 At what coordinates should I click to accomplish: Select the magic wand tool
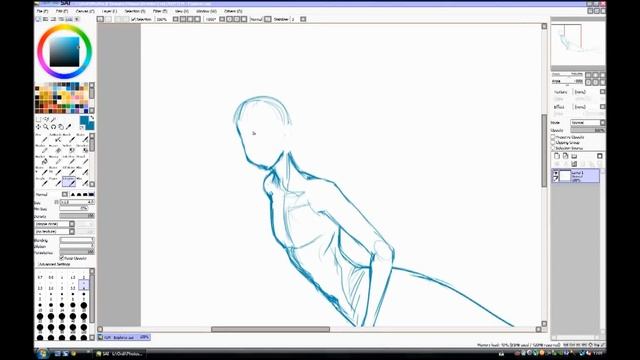click(x=53, y=120)
